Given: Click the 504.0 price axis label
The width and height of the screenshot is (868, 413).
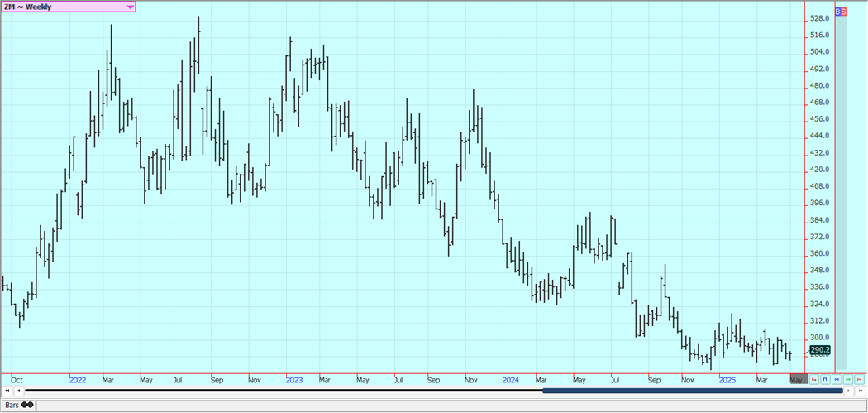Looking at the screenshot, I should pos(819,52).
